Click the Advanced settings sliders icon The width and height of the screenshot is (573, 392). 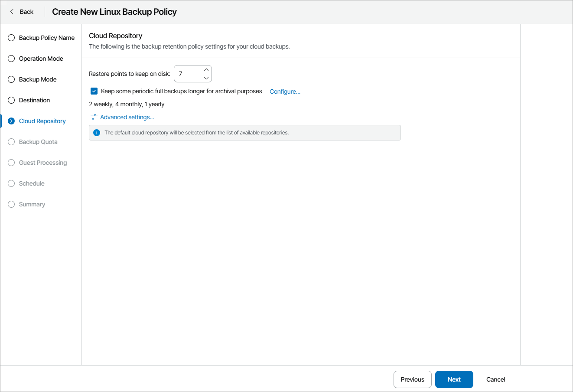point(94,117)
